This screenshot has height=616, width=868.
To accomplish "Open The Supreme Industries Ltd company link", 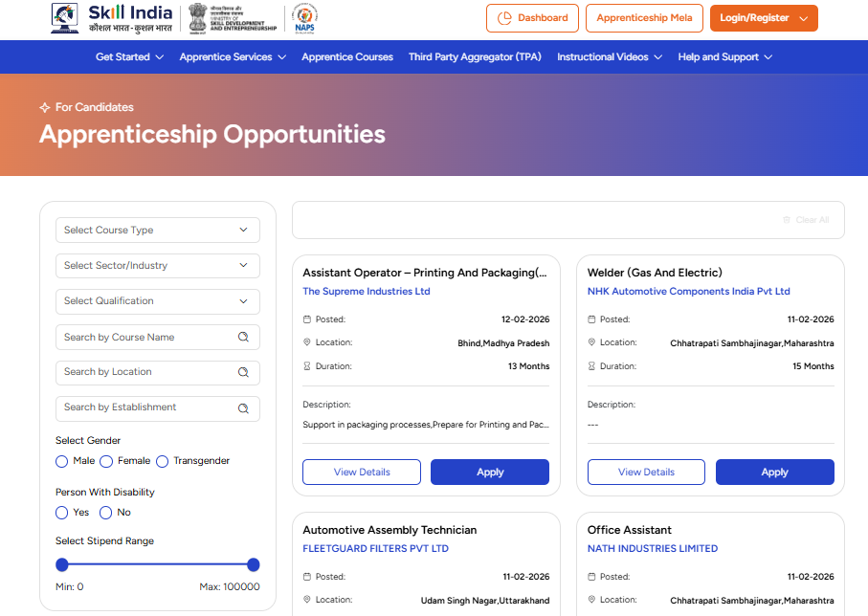I will coord(367,292).
